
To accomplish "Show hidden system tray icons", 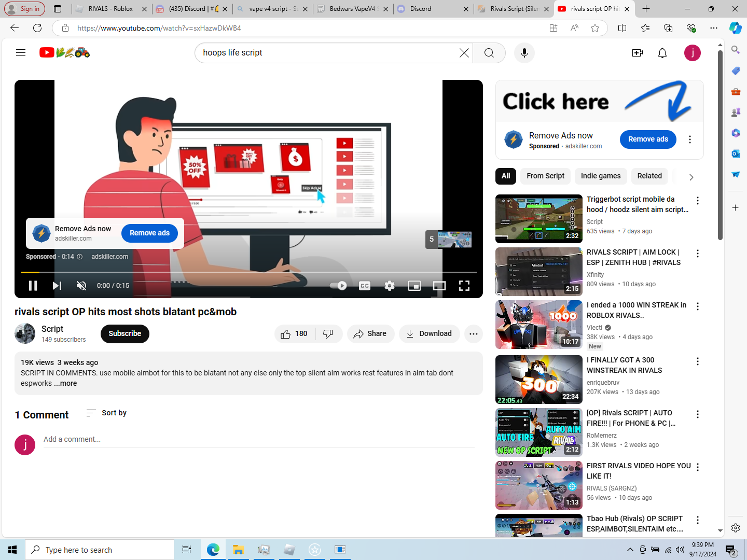I will point(630,550).
